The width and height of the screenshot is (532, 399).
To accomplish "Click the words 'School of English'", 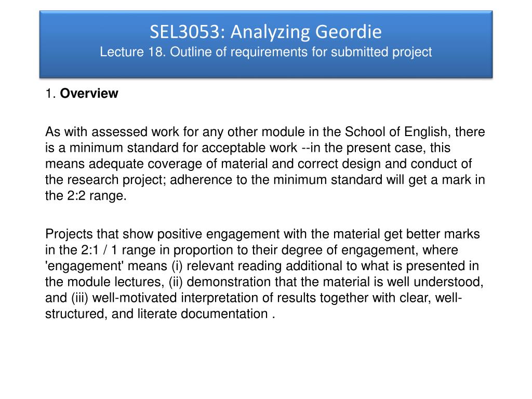I will coord(400,132).
